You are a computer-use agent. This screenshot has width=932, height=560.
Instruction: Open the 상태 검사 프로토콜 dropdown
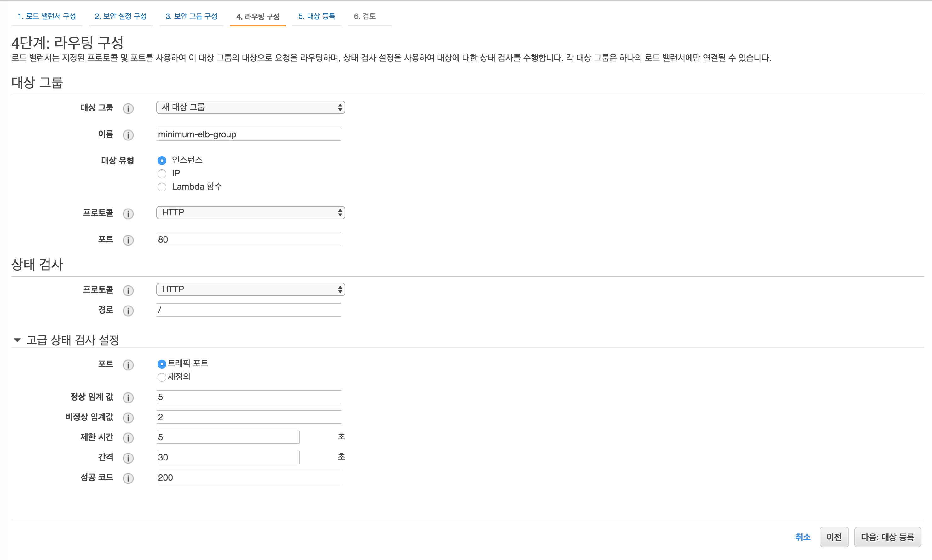pyautogui.click(x=250, y=289)
